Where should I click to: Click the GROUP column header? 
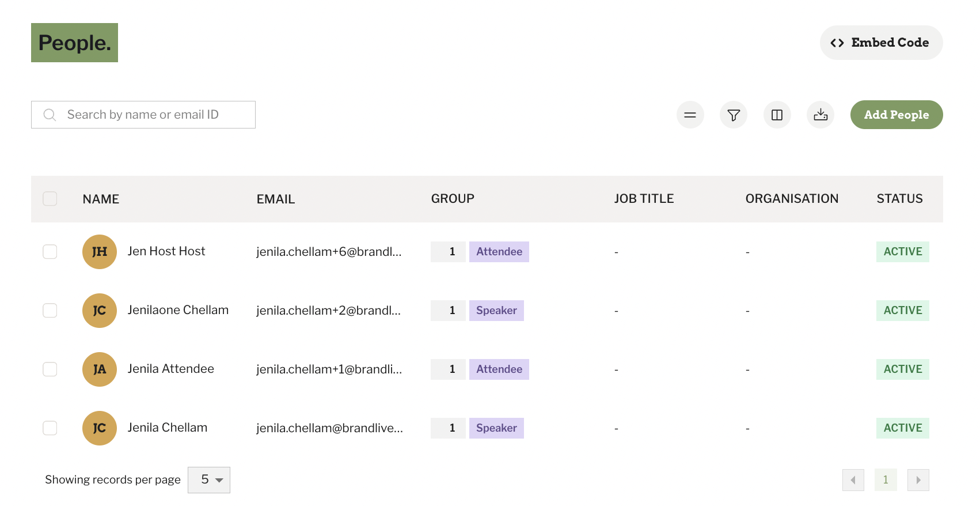tap(453, 199)
